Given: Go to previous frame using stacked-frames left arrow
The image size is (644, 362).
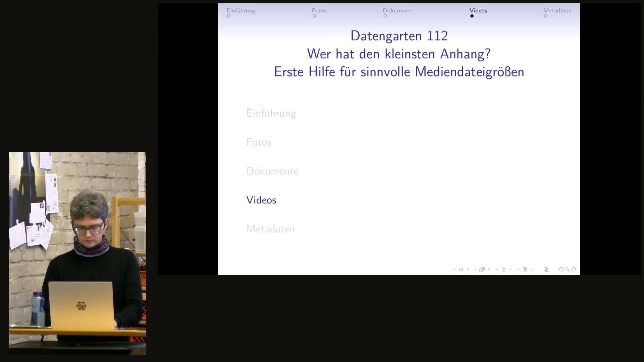Looking at the screenshot, I should 475,269.
